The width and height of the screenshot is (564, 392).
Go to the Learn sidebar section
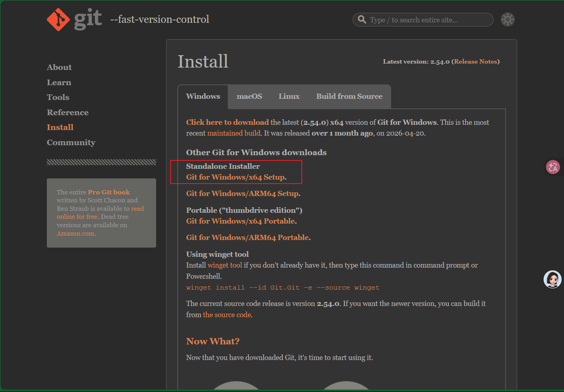pyautogui.click(x=59, y=82)
